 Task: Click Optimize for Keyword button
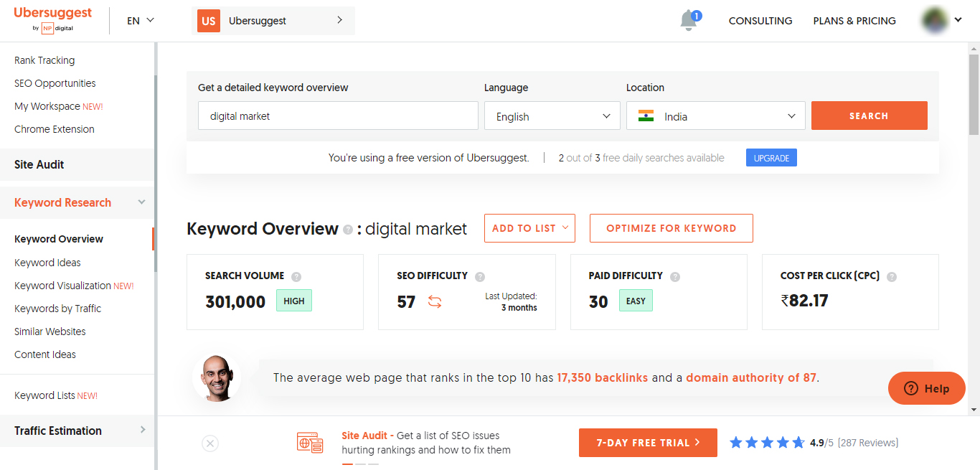tap(671, 228)
